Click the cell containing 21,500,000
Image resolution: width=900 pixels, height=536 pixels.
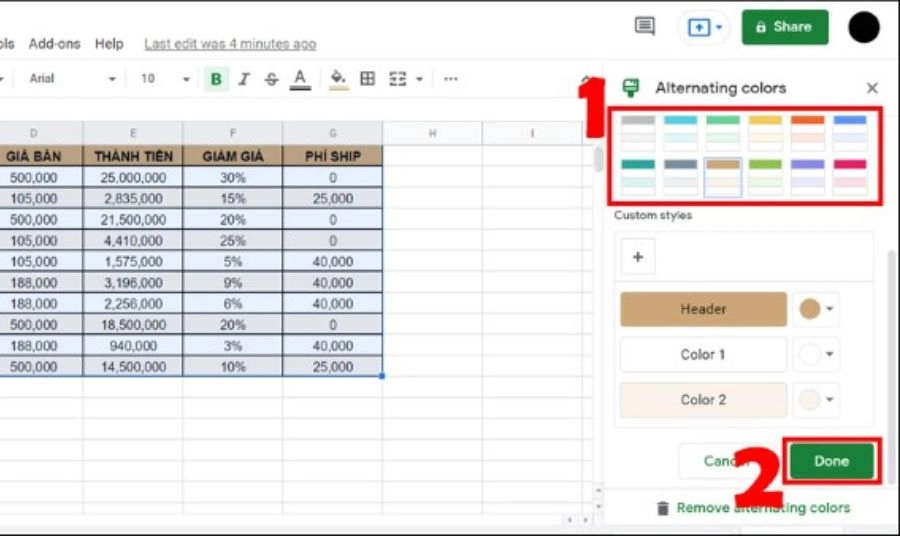coord(133,219)
